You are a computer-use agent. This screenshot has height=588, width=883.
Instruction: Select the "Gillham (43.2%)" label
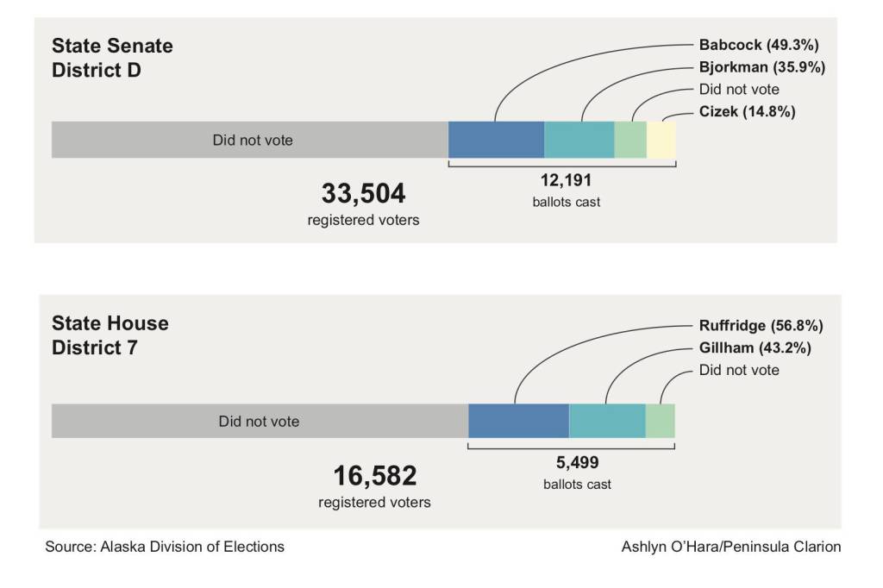click(x=755, y=348)
